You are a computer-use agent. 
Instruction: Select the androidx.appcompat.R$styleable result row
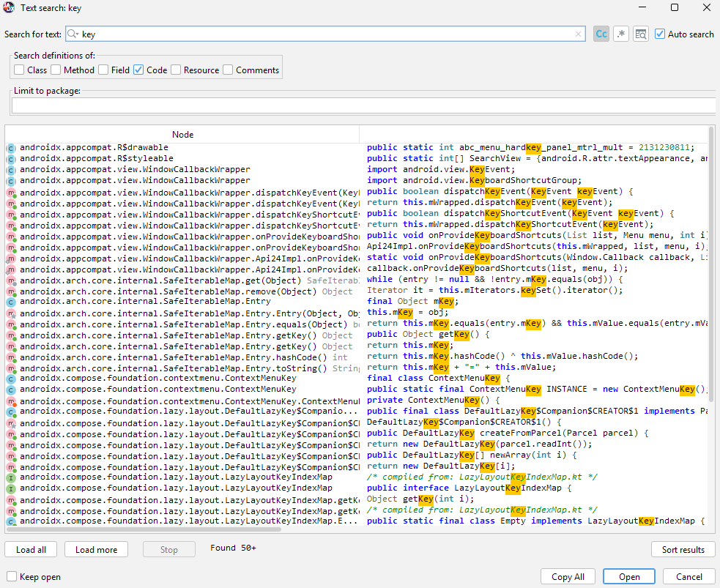click(97, 158)
